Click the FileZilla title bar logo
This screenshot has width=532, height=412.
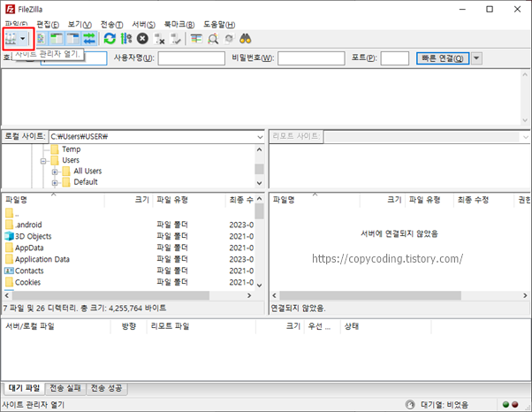pyautogui.click(x=11, y=9)
